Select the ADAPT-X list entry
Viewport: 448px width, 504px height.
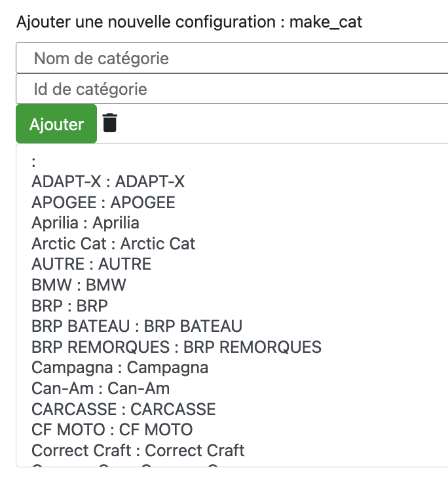pos(108,181)
